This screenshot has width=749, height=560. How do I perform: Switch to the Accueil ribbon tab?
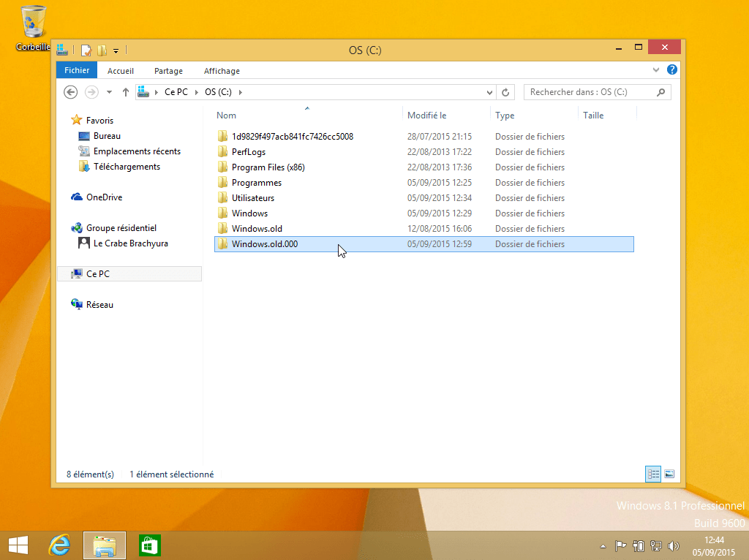click(121, 71)
